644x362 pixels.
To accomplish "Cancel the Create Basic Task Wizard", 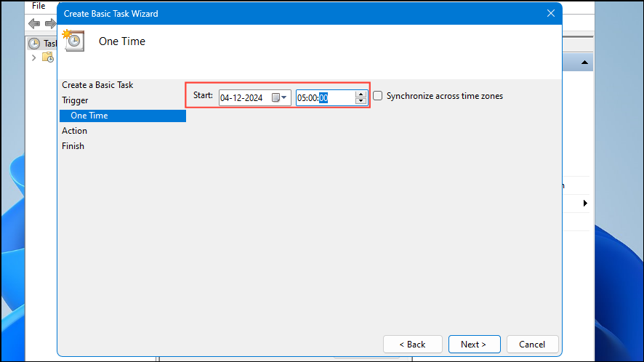I will click(x=532, y=344).
